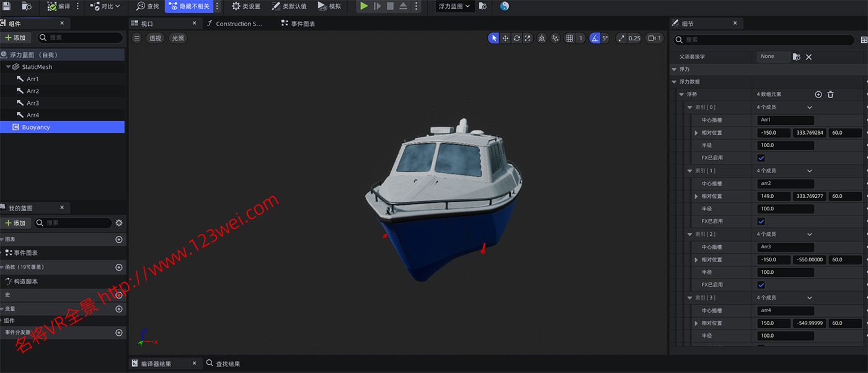Select the translate (move) gizmo tool

(x=505, y=38)
